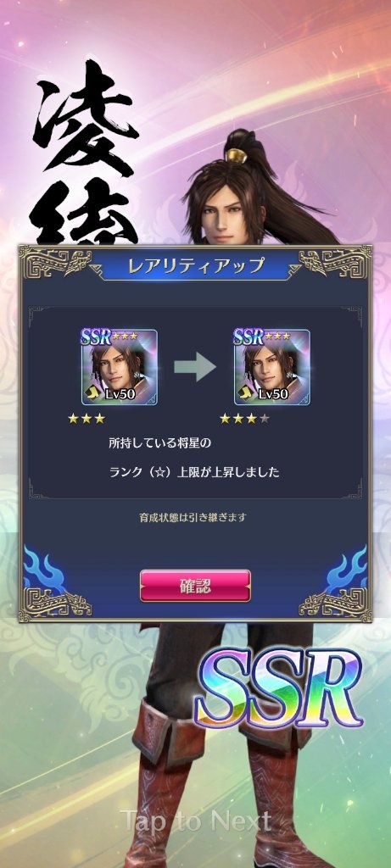Click the large black calligraphy name
Screen dimensions: 391x868
86,153
